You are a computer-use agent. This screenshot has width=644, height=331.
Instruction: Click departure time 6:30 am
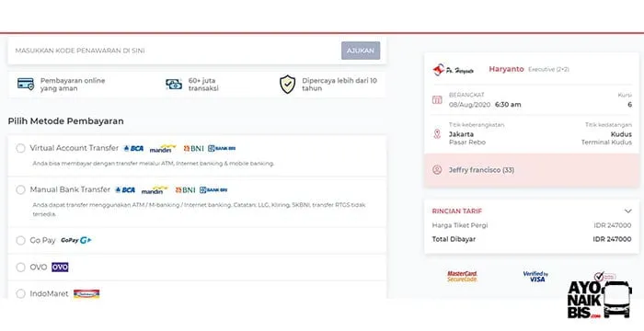click(x=508, y=105)
